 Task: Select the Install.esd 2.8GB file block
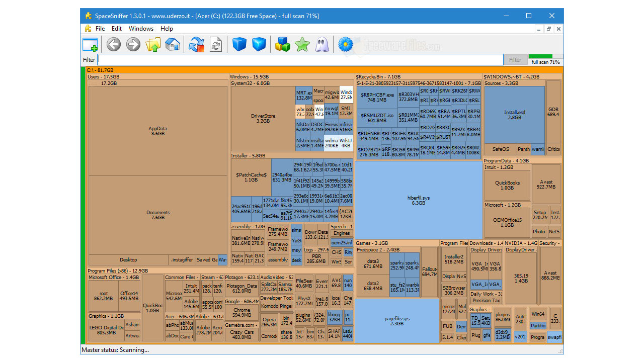click(514, 115)
